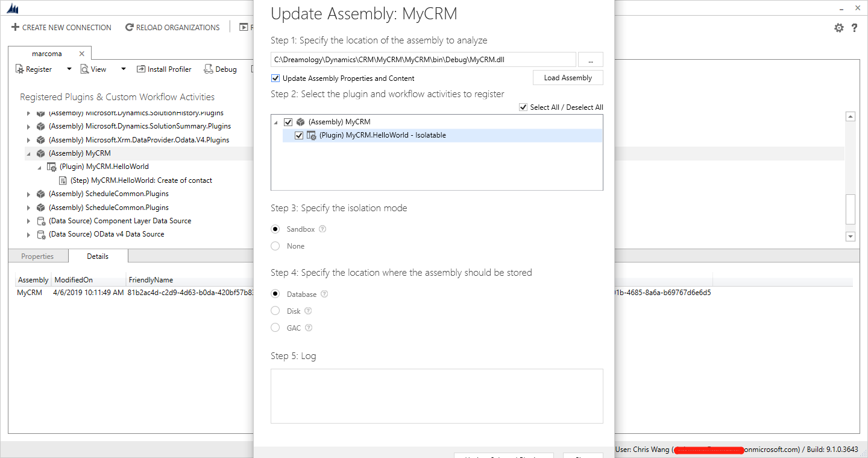
Task: Switch to the Properties tab
Action: pyautogui.click(x=38, y=256)
